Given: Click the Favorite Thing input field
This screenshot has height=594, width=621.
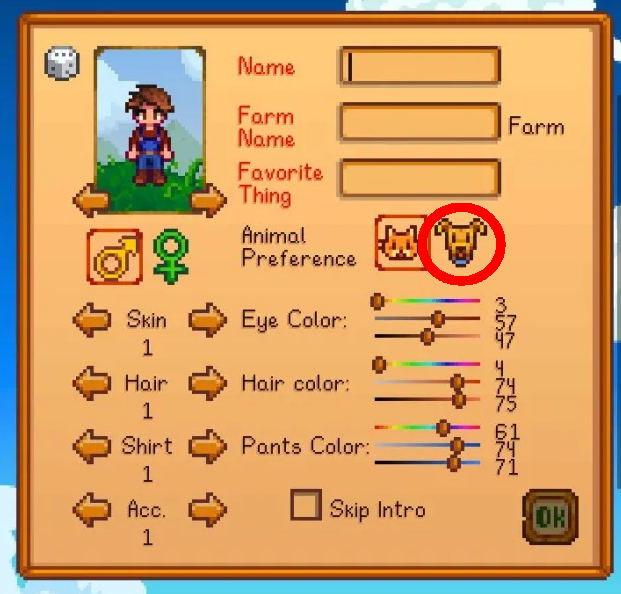Looking at the screenshot, I should 420,178.
